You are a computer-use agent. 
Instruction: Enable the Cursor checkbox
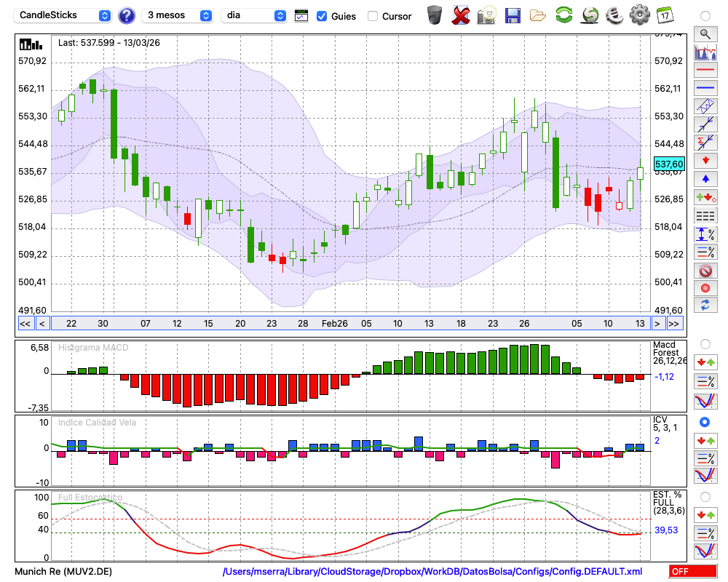[373, 16]
